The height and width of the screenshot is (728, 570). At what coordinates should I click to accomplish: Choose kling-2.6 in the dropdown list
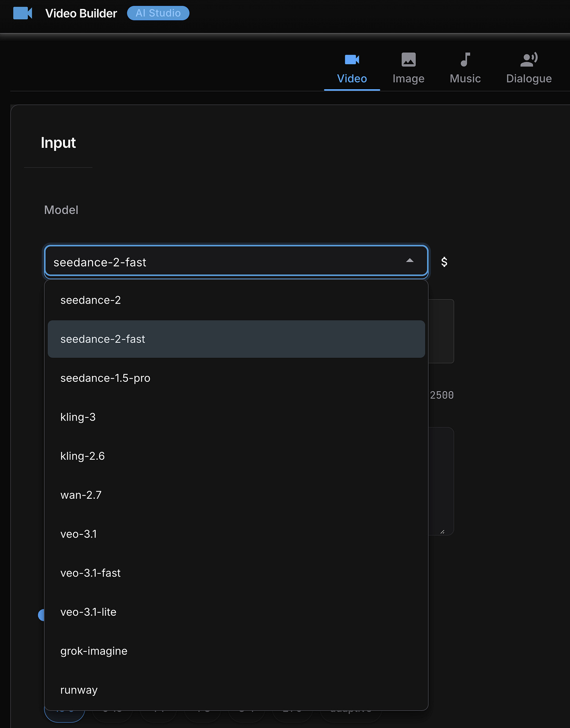[236, 456]
